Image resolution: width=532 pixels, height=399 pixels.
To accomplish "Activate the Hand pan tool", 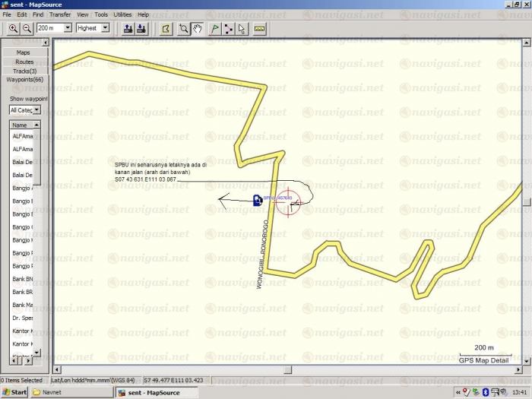I will point(197,28).
